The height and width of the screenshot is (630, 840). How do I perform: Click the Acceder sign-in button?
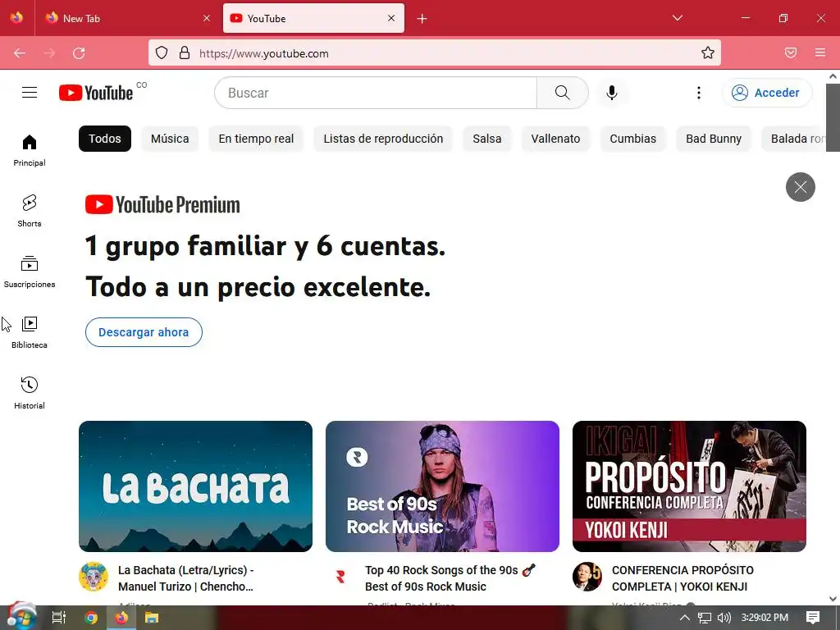tap(767, 93)
